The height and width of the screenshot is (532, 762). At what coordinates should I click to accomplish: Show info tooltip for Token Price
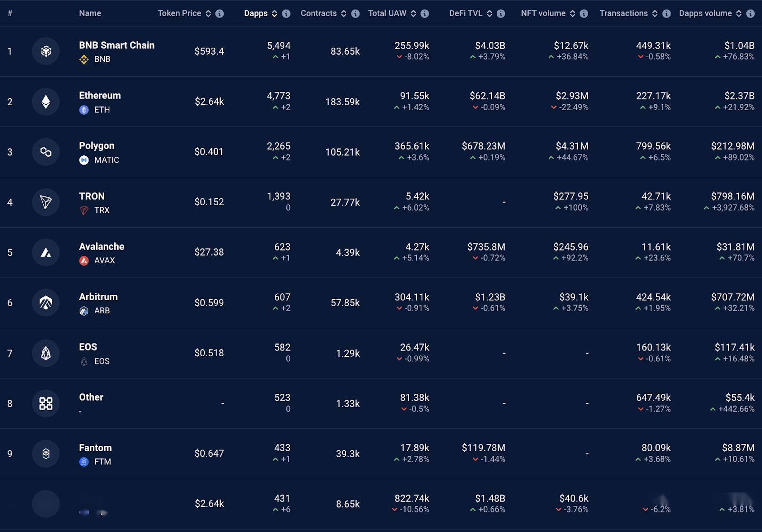pos(220,13)
